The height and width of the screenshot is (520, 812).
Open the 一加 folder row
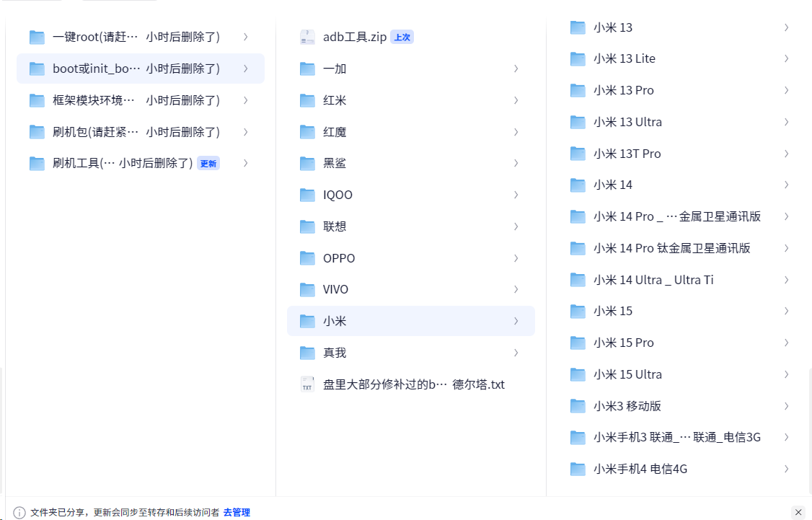410,69
